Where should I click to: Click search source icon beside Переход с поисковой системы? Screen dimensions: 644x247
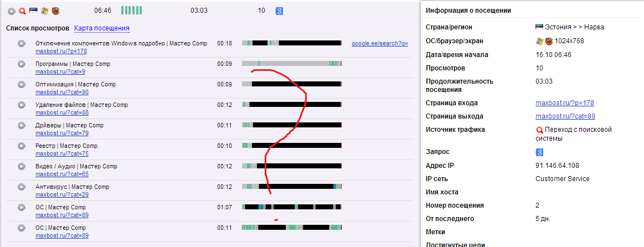[539, 130]
